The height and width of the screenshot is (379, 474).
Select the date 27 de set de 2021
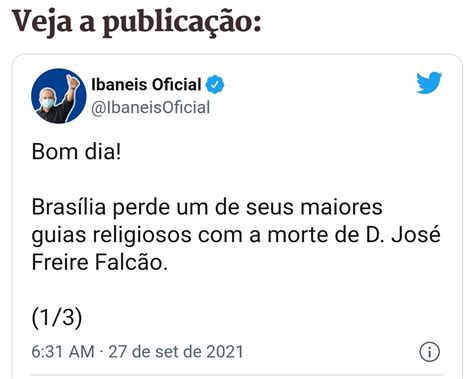coord(176,352)
